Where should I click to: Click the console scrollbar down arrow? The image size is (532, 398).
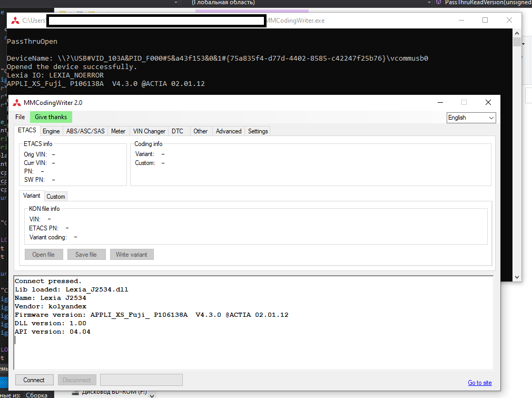pyautogui.click(x=517, y=277)
